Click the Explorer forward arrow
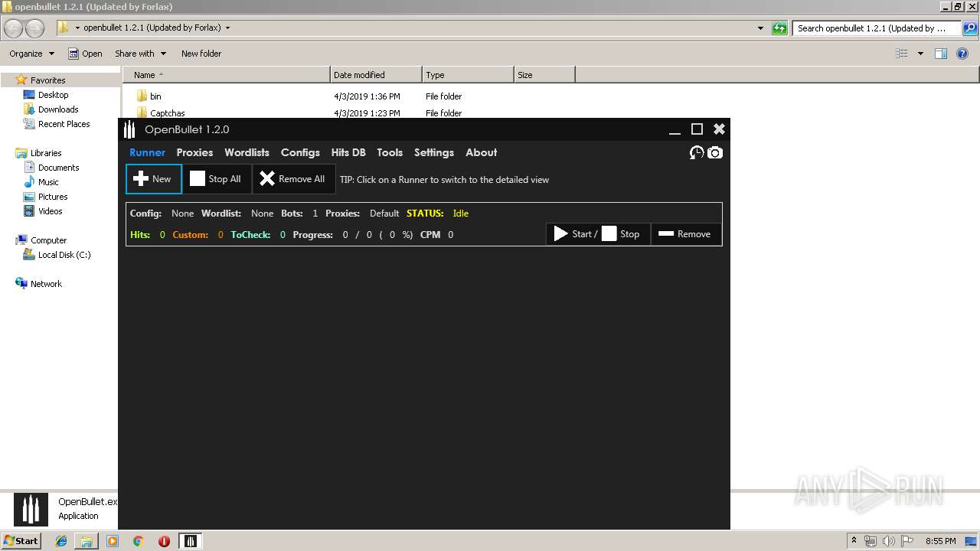Image resolution: width=980 pixels, height=551 pixels. coord(35,28)
